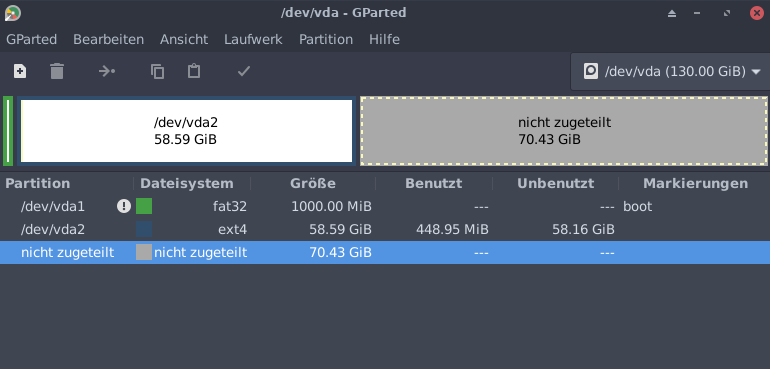Open the Partition menu
Screen dimensions: 770x369
point(326,39)
